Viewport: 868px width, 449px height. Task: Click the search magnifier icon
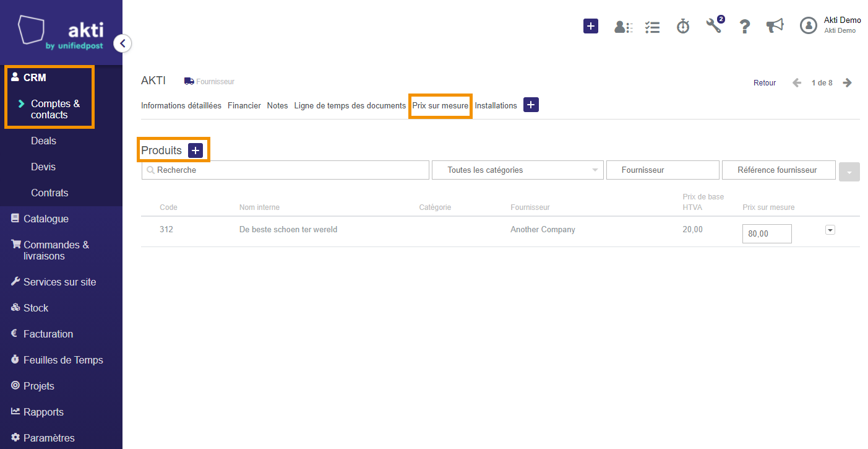click(x=150, y=170)
